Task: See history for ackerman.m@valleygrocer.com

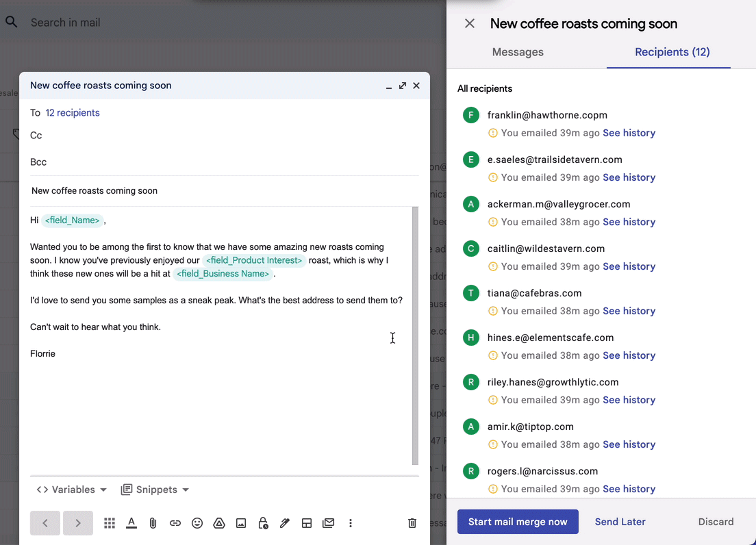Action: [629, 222]
